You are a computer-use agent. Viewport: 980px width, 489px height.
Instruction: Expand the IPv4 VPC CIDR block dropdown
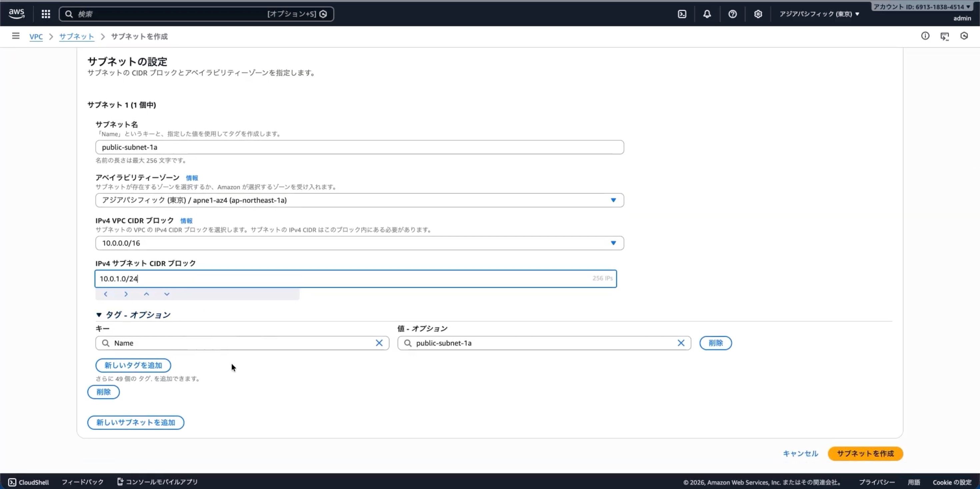pos(613,243)
